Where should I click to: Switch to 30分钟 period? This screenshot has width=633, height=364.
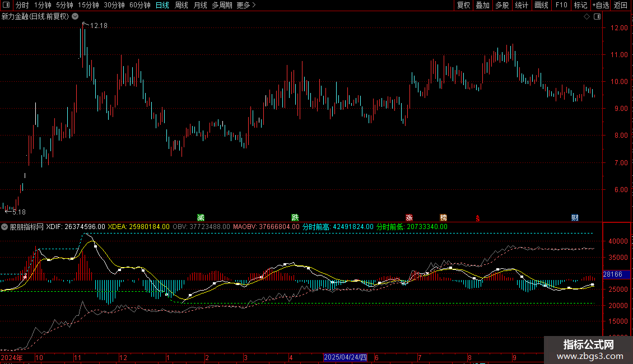114,5
